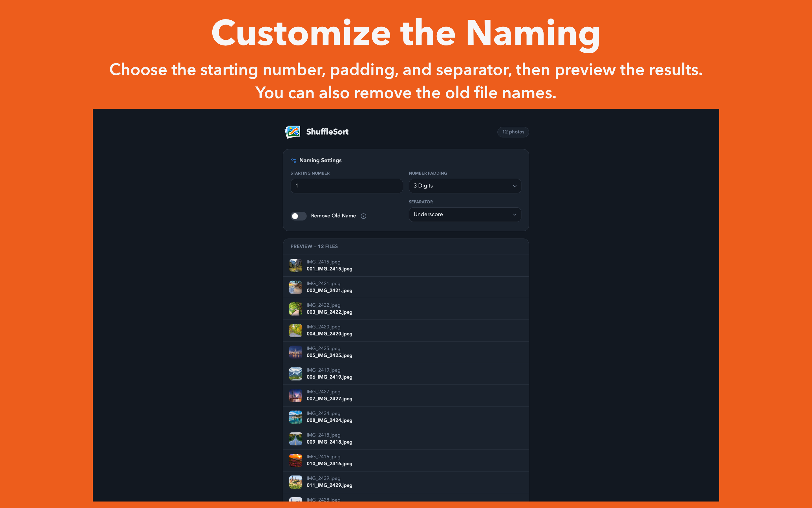Image resolution: width=812 pixels, height=508 pixels.
Task: Click new name 002_IMG_2421.jpeg
Action: (329, 291)
